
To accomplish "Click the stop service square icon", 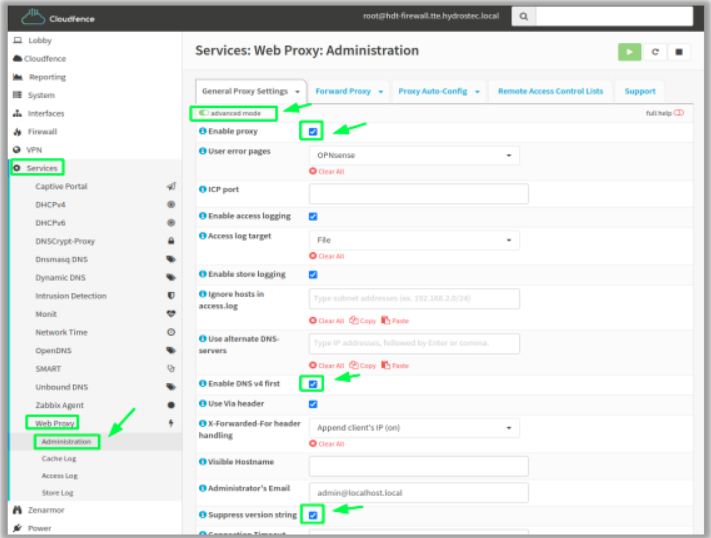I will pyautogui.click(x=679, y=52).
